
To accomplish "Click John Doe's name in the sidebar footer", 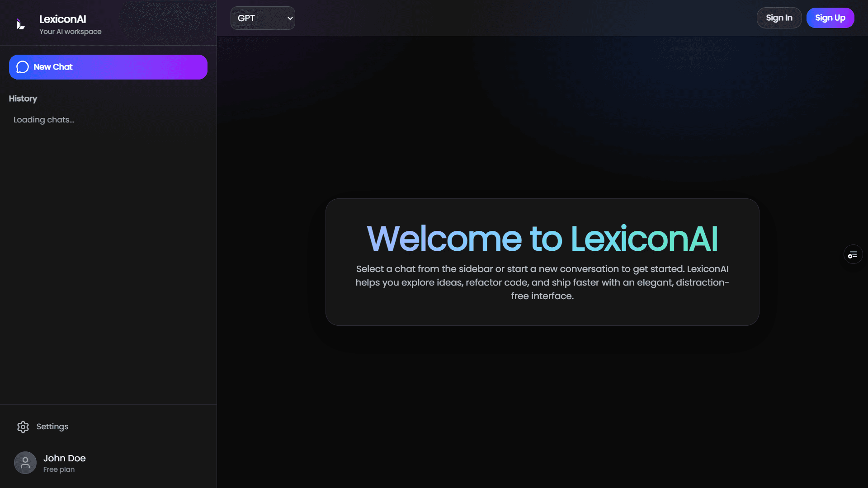I will pos(64,458).
